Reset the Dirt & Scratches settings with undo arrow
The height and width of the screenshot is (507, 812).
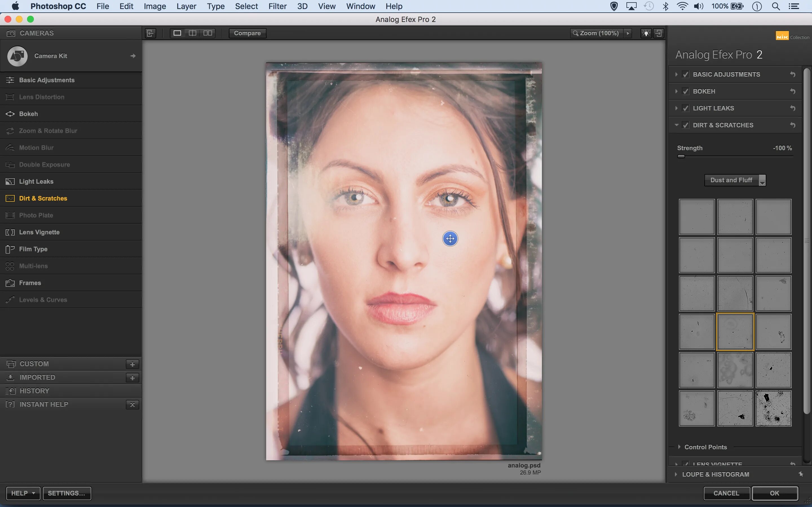coord(792,125)
